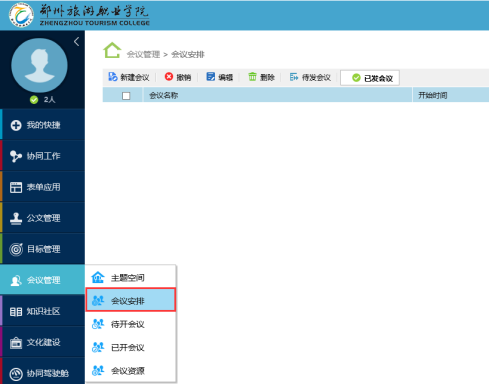This screenshot has height=384, width=489.
Task: Collapse the sidebar with the left chevron
Action: [x=76, y=42]
